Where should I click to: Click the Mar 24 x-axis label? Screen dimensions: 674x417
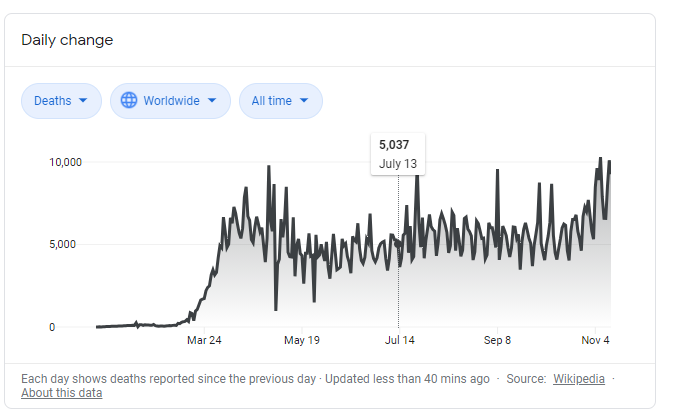point(204,340)
